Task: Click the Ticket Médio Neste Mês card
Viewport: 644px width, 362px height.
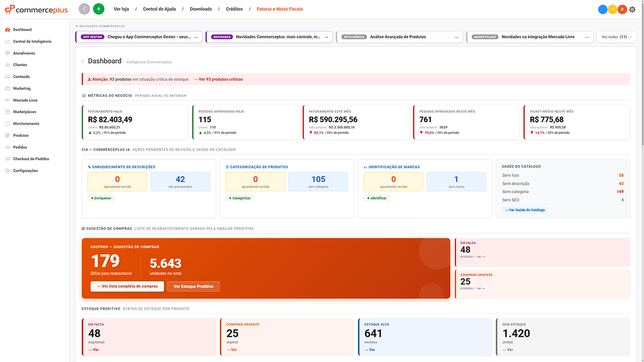Action: click(x=576, y=122)
